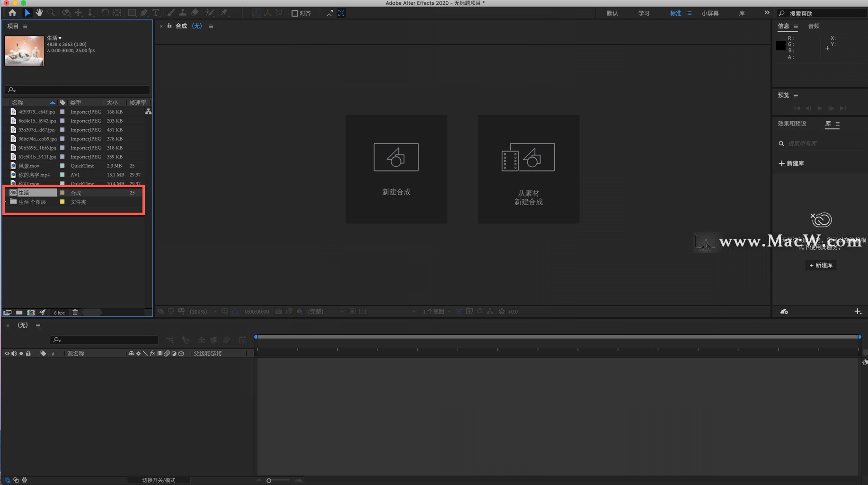Image resolution: width=868 pixels, height=485 pixels.
Task: Switch to the 小屏幕 workspace
Action: coord(710,13)
